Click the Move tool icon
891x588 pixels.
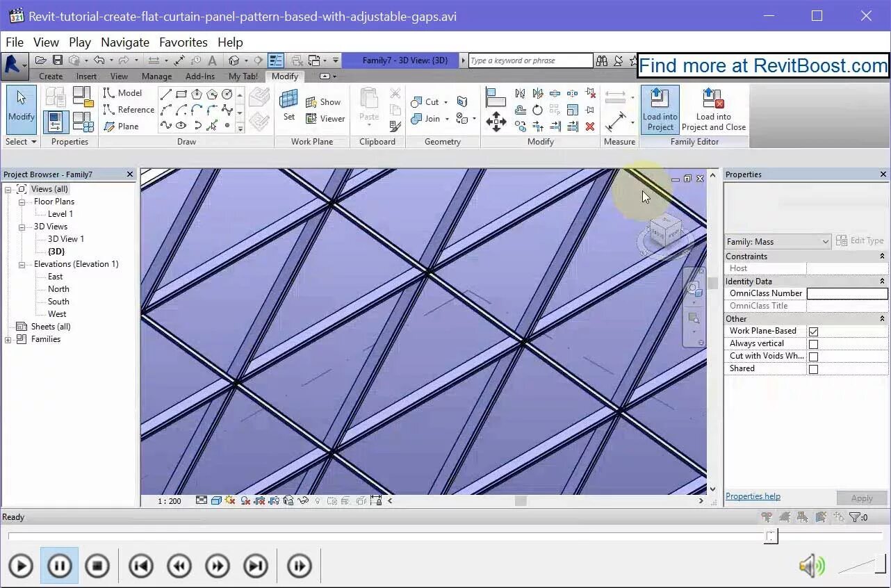pyautogui.click(x=496, y=121)
